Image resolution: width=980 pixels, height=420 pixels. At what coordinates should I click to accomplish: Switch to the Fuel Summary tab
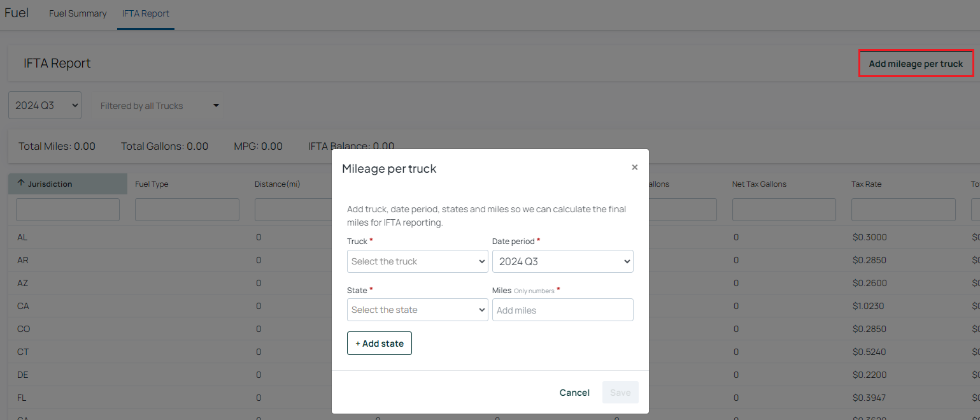click(78, 13)
